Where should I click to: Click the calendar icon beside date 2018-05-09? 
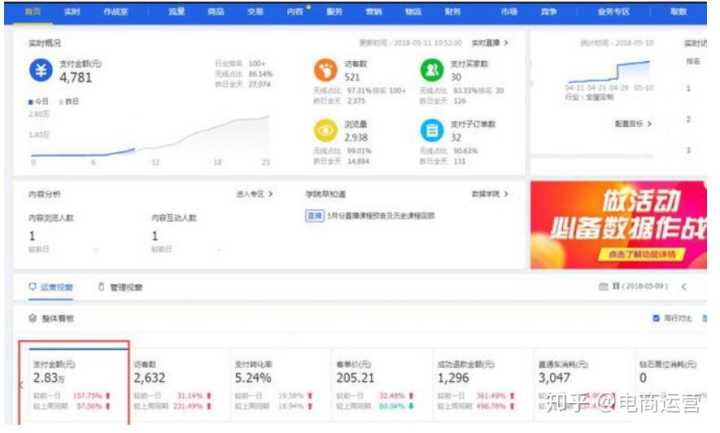coord(603,287)
